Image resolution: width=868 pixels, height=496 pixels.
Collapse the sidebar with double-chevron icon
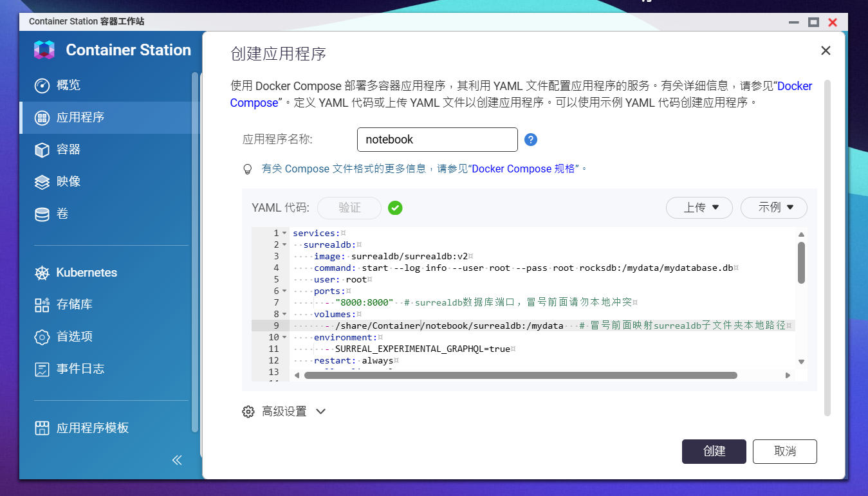[x=177, y=460]
